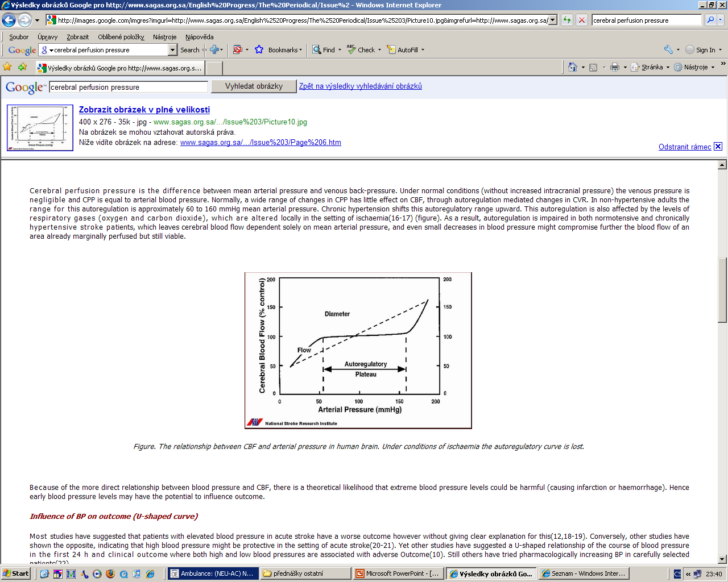Click Google Toolbar popup blocker icon
This screenshot has height=582, width=728.
238,50
